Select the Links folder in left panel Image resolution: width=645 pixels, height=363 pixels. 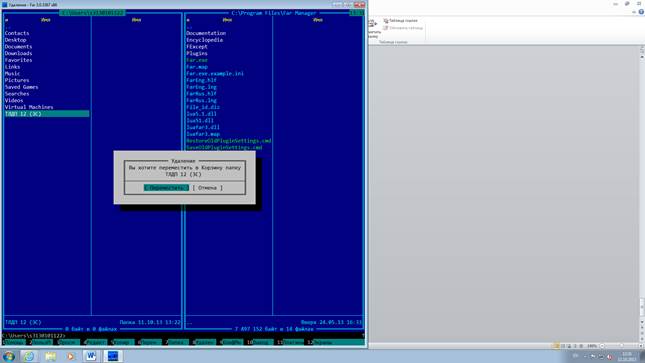pyautogui.click(x=12, y=67)
